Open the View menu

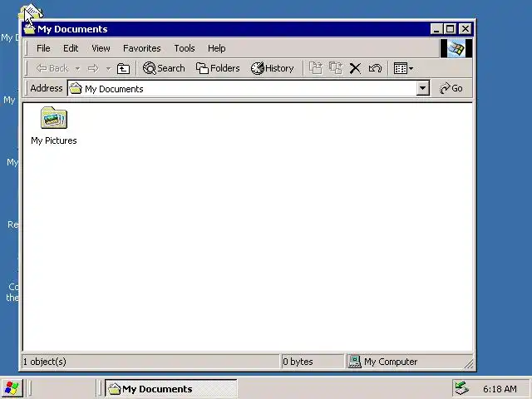[101, 48]
